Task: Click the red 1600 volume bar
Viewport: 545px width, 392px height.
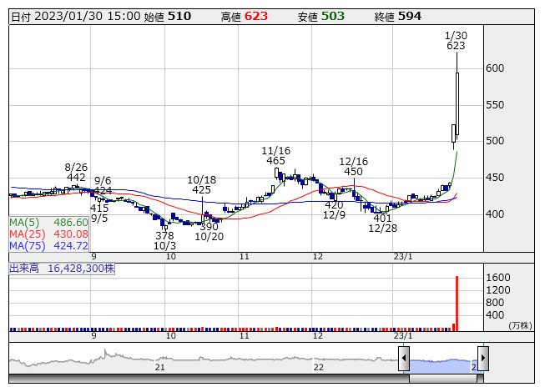Action: tap(457, 304)
